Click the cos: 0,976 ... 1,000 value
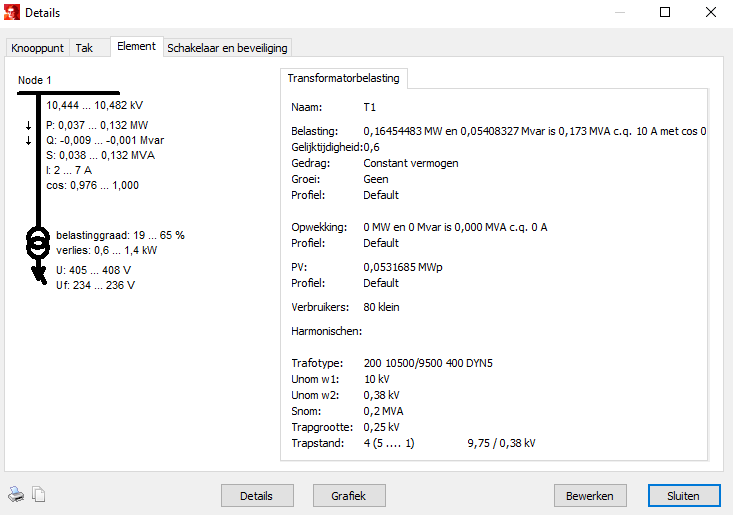 (93, 185)
